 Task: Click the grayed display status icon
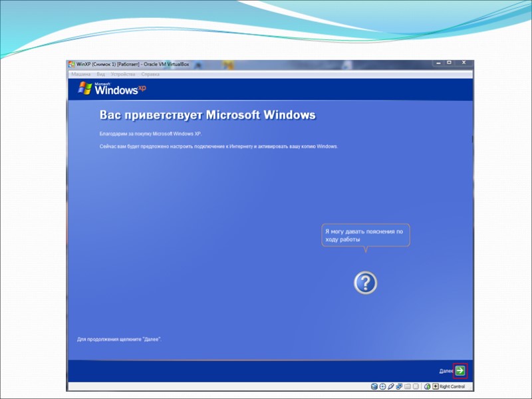click(416, 386)
